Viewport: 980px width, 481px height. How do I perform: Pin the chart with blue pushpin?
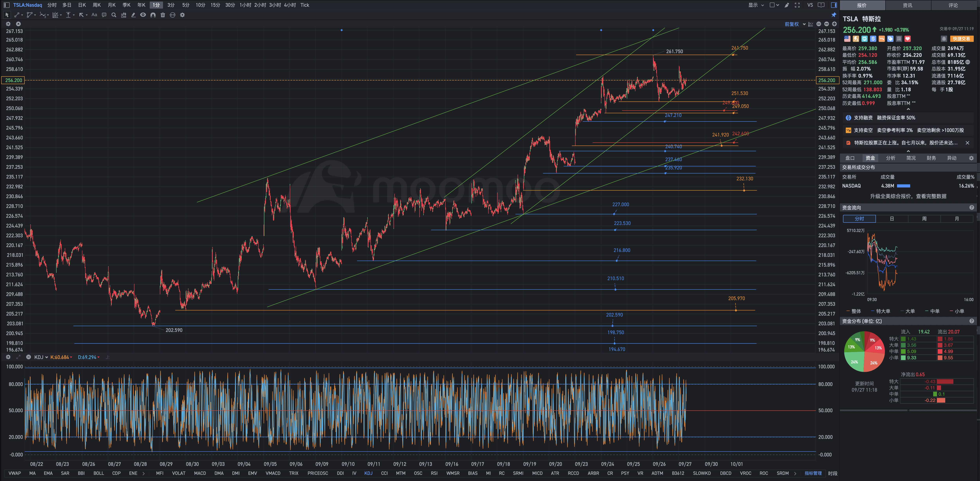pos(834,15)
